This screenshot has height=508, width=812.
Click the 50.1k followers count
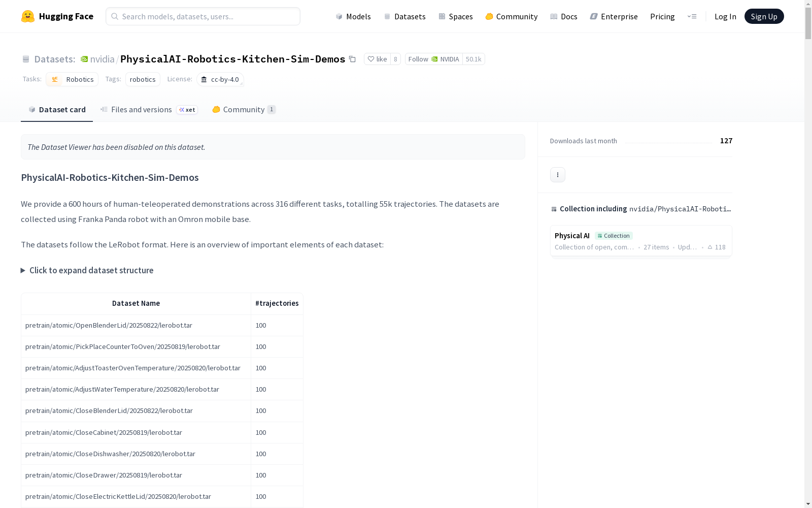point(473,59)
